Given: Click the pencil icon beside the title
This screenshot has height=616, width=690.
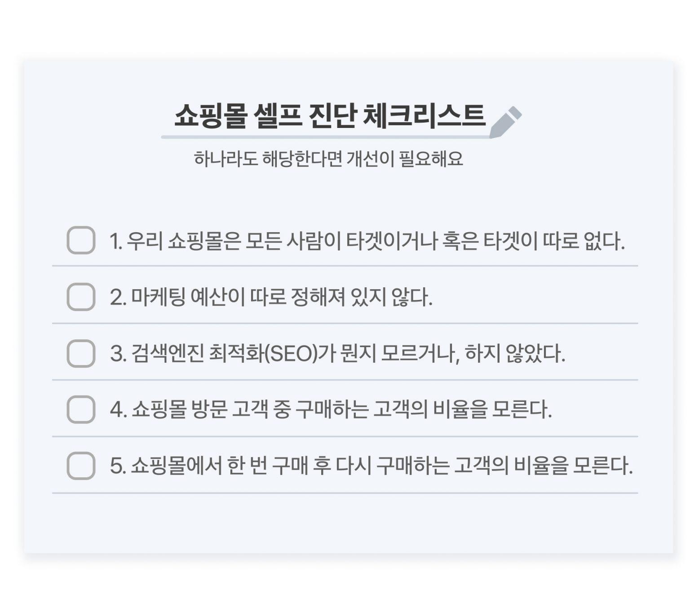Looking at the screenshot, I should 506,122.
